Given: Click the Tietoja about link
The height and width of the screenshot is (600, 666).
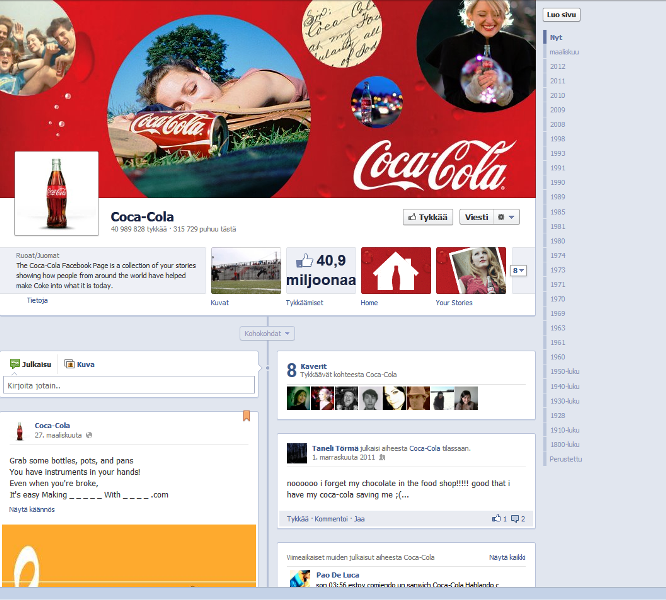Looking at the screenshot, I should (37, 300).
